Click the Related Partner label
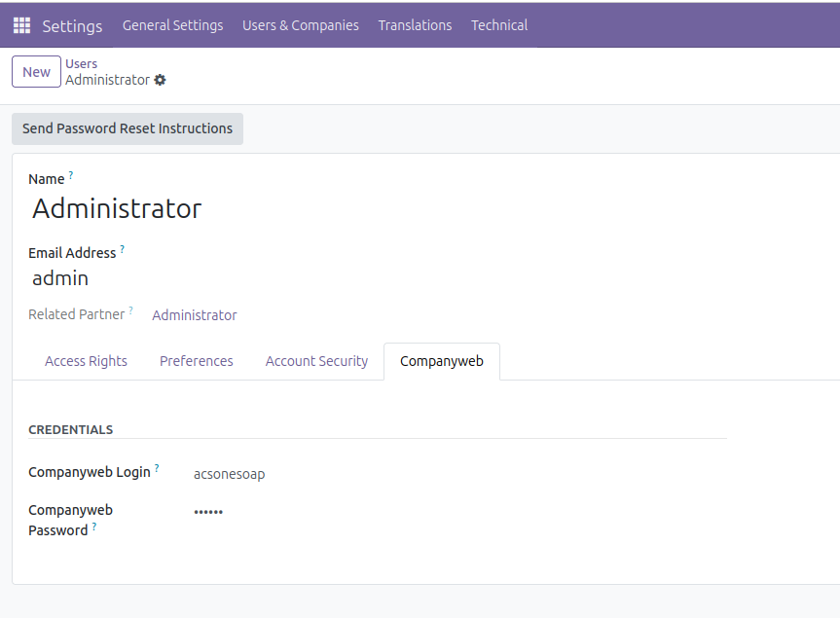Viewport: 840px width, 618px height. point(77,314)
